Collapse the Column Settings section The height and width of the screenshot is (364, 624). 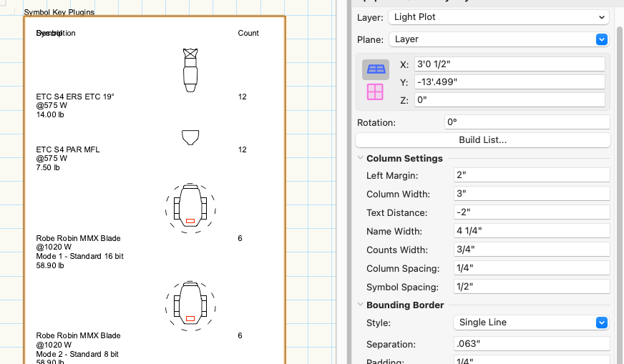(x=360, y=159)
